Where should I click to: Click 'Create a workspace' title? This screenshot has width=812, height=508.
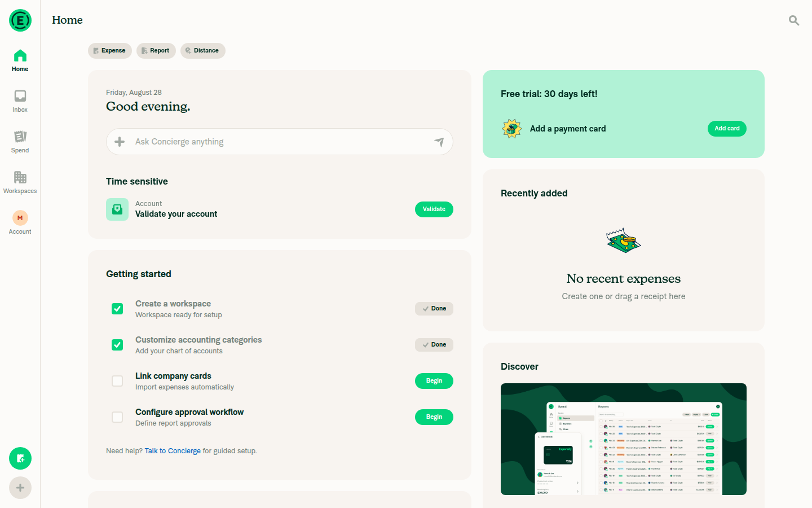pyautogui.click(x=173, y=304)
